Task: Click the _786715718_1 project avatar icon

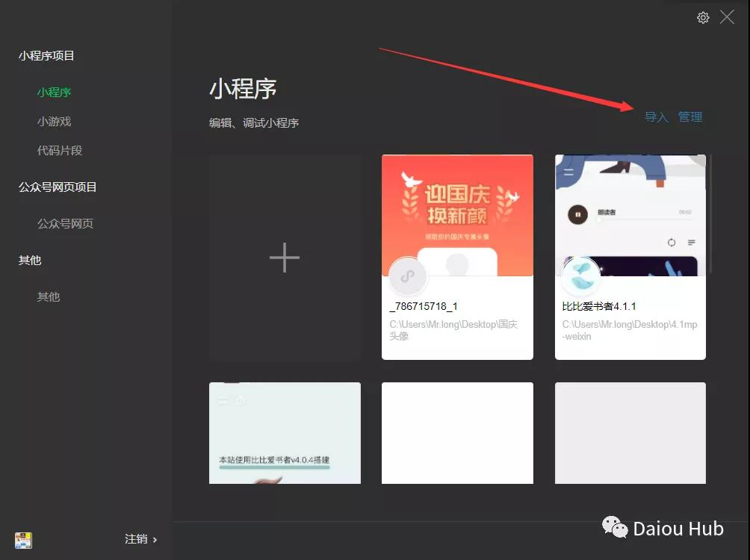Action: [x=408, y=276]
